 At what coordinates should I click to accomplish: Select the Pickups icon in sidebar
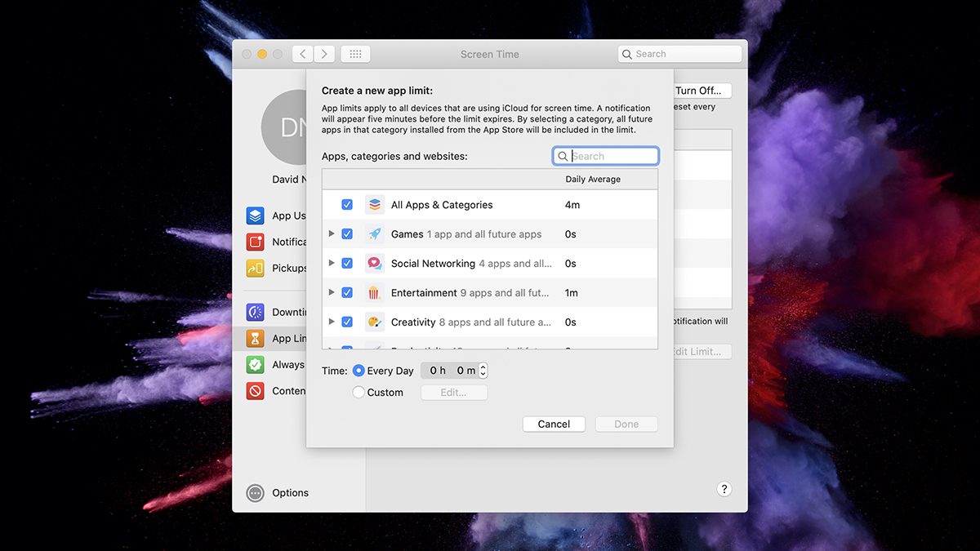[256, 268]
